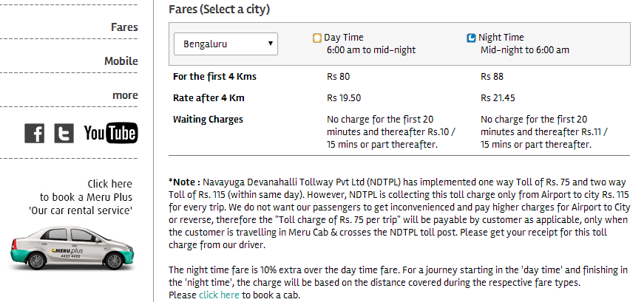Select the Fares menu item

124,27
